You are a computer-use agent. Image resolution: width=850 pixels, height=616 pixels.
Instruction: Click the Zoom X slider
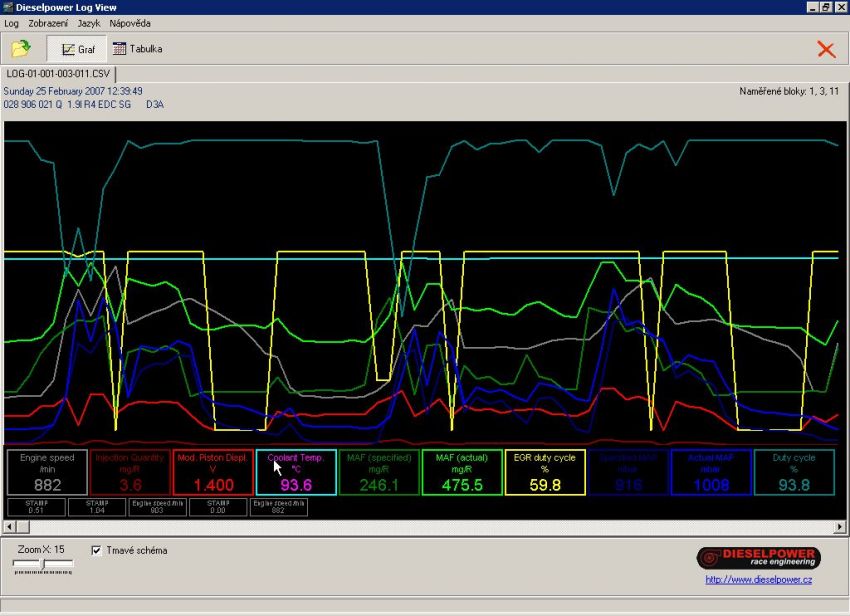pos(42,565)
